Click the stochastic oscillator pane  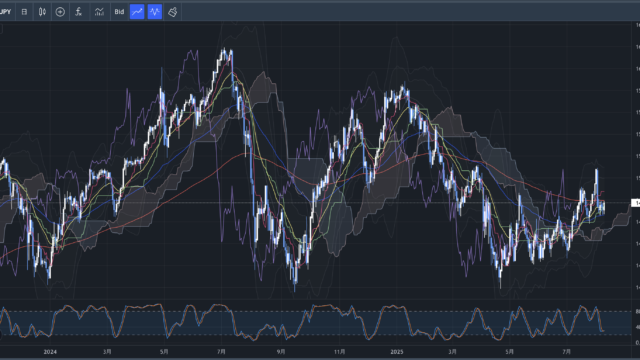316,323
